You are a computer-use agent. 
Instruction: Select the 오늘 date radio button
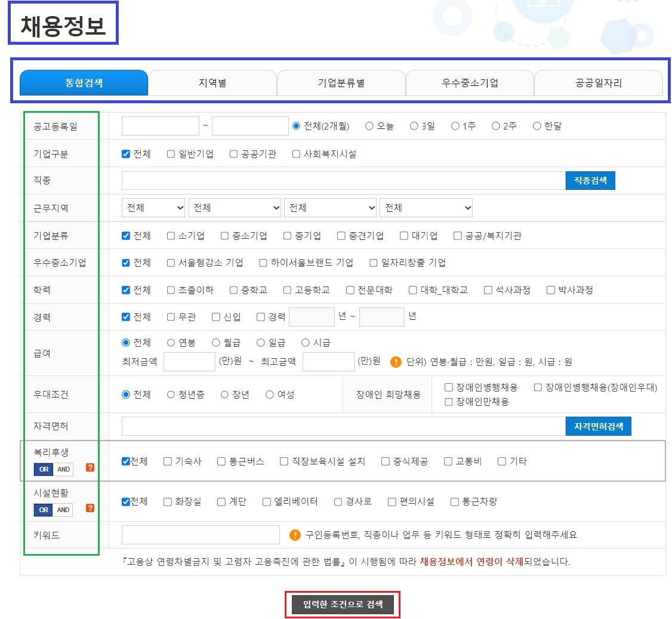point(369,126)
